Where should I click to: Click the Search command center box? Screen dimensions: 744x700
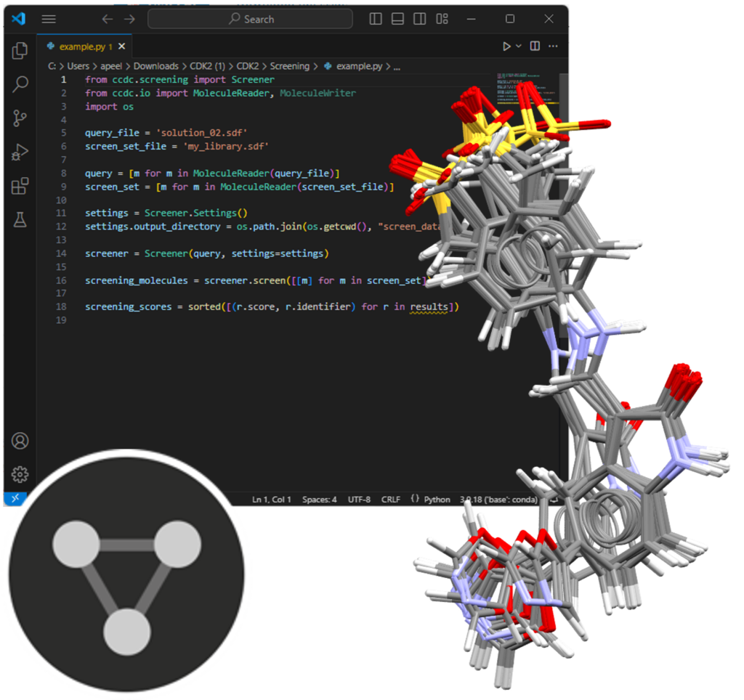click(x=250, y=19)
